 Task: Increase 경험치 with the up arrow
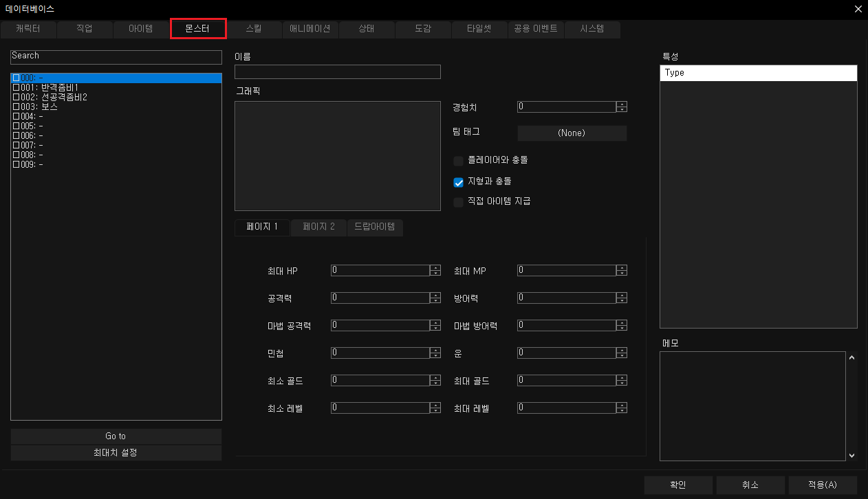[x=622, y=104]
